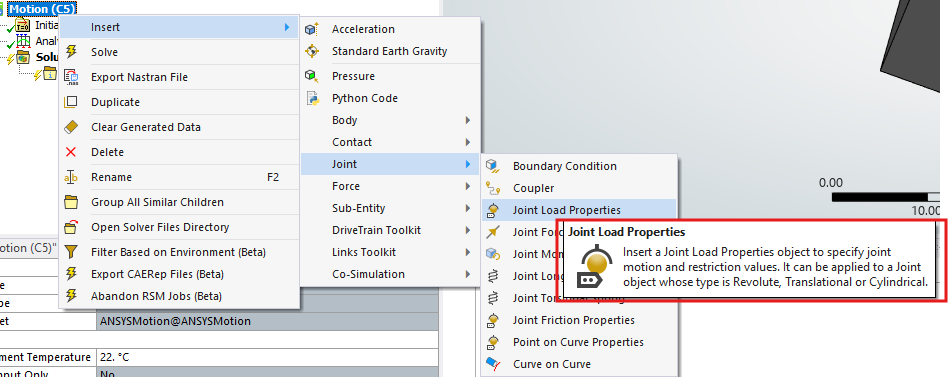The image size is (948, 377).
Task: Click the Python Code icon
Action: 312,98
